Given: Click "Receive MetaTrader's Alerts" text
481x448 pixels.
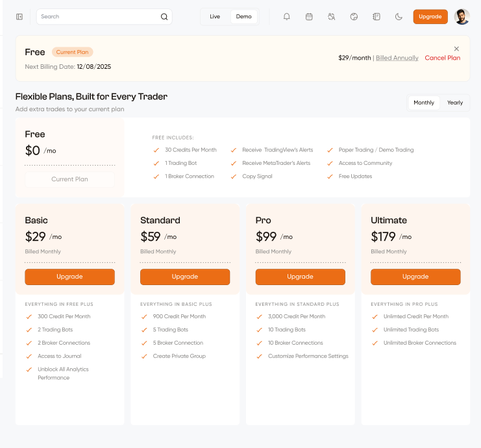Looking at the screenshot, I should (x=277, y=163).
